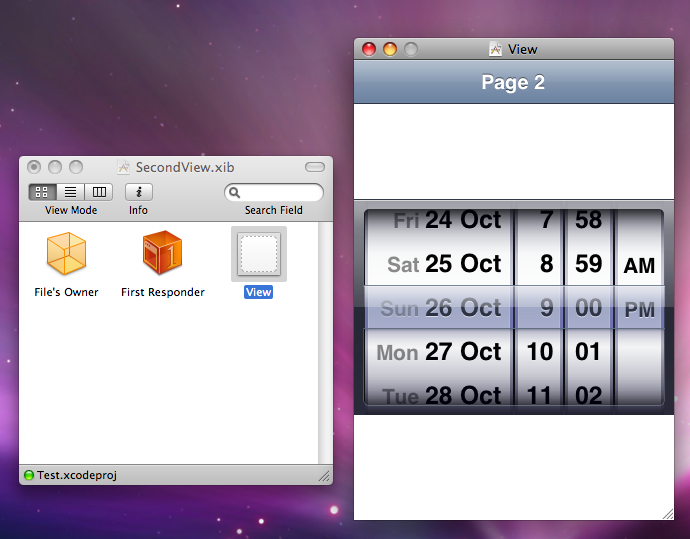This screenshot has height=539, width=690.
Task: Select Sat 25 Oct in date picker
Action: 444,264
